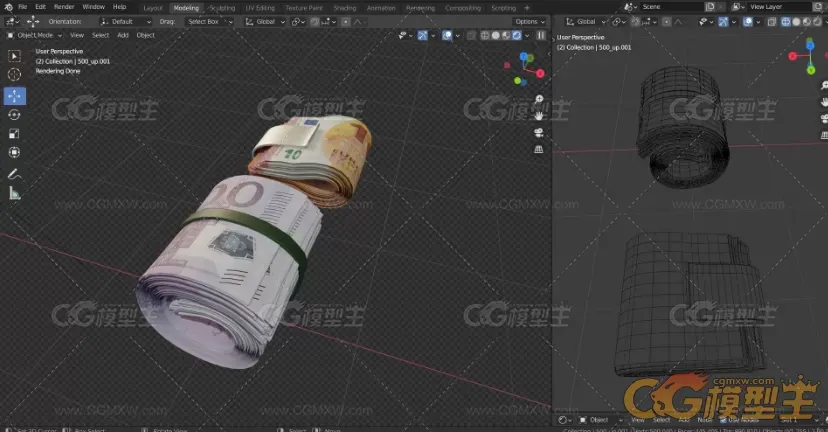828x432 pixels.
Task: Switch to the Shading workspace tab
Action: point(345,8)
